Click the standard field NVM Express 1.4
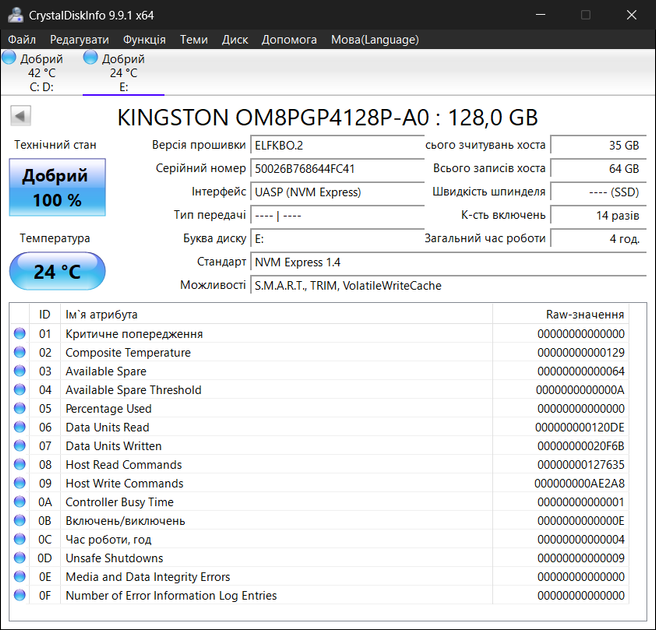This screenshot has width=656, height=630. [x=448, y=262]
